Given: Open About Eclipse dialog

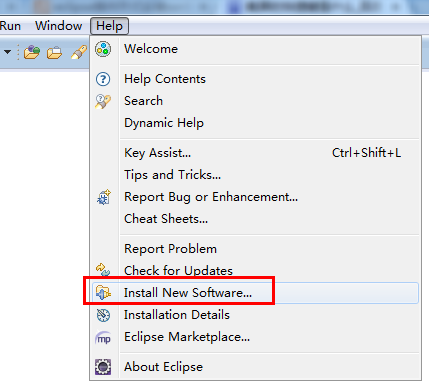Looking at the screenshot, I should [x=255, y=367].
